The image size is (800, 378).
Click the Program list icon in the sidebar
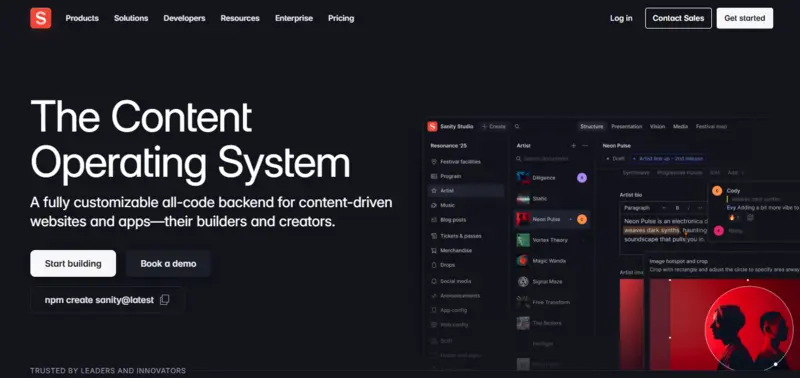click(434, 176)
